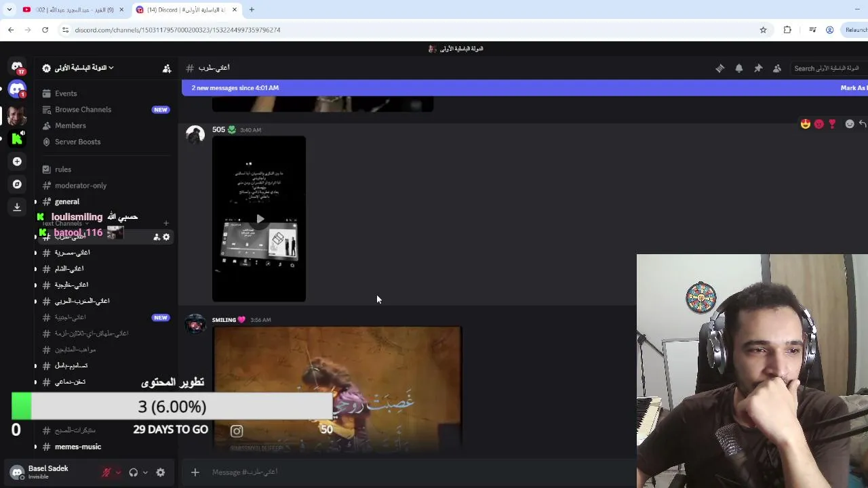Open the tab search dropdown
This screenshot has height=488, width=868.
[x=9, y=9]
